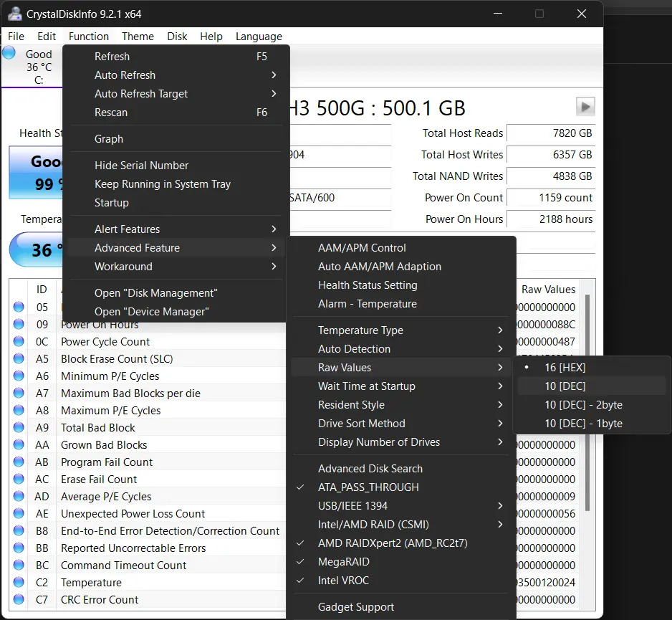
Task: Click Rescan menu entry
Action: (x=176, y=113)
